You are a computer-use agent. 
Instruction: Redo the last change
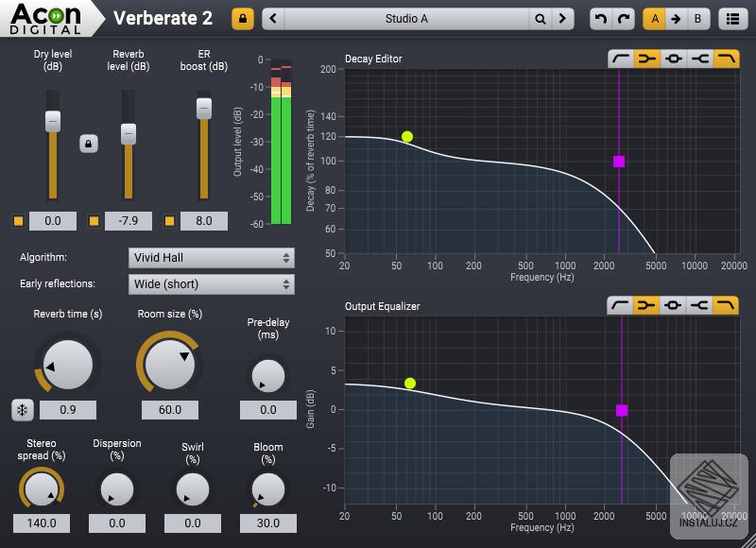pyautogui.click(x=624, y=19)
